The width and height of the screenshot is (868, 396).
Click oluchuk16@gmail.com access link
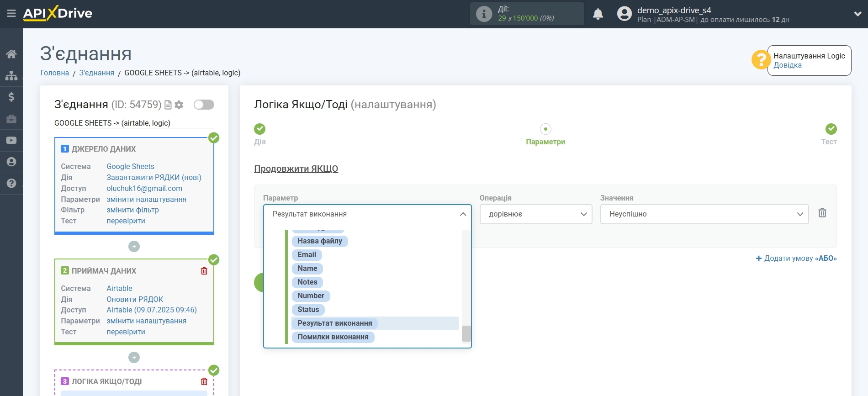(x=144, y=188)
